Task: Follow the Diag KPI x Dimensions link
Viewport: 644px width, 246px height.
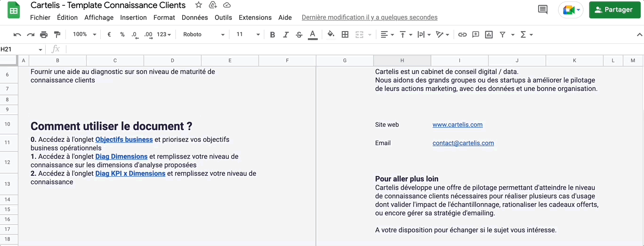Action: 130,173
